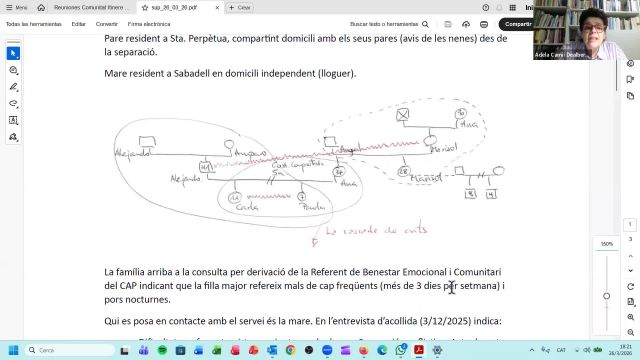This screenshot has width=640, height=360.
Task: Open the apps grid icon
Action: tap(513, 8)
